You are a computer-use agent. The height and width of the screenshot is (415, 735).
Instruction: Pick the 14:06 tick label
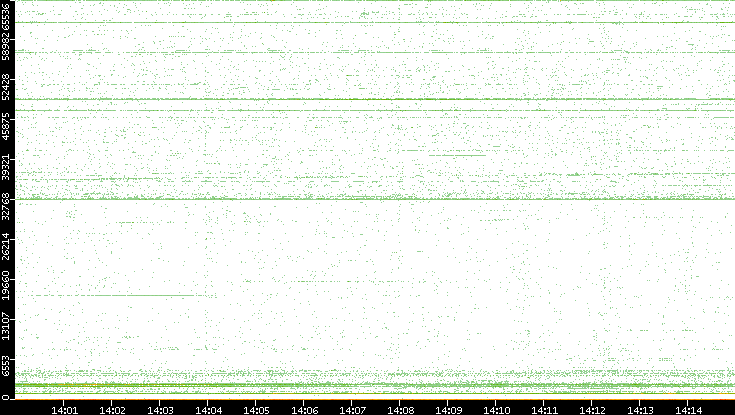coord(304,410)
